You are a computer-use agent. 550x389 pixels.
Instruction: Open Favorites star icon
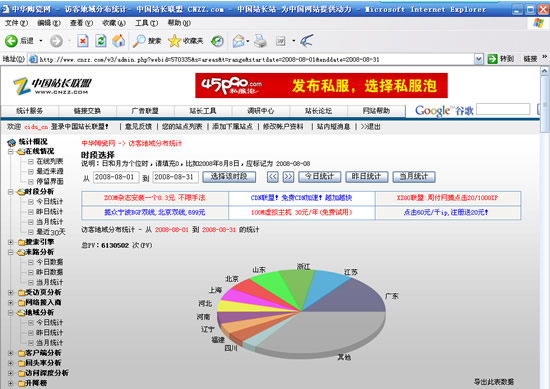point(174,41)
